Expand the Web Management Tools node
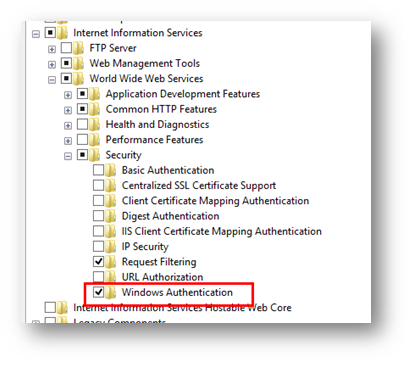The height and width of the screenshot is (365, 413). [x=52, y=64]
